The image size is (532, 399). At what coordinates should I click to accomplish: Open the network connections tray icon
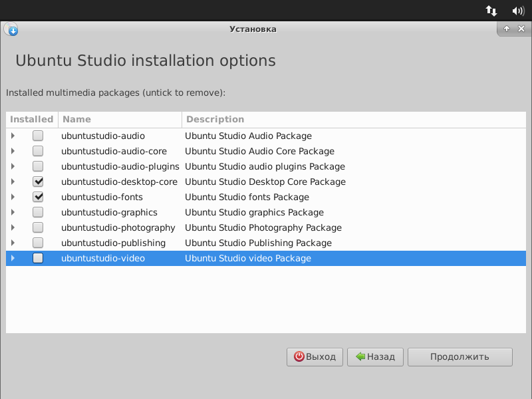491,11
